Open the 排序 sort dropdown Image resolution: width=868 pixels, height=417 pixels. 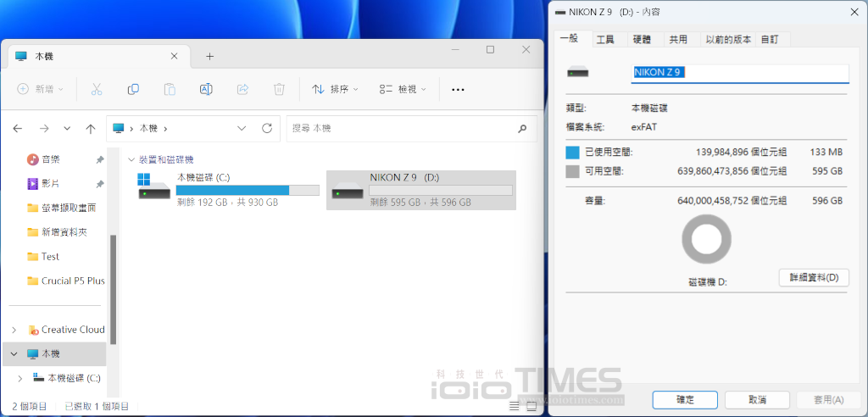pyautogui.click(x=335, y=89)
